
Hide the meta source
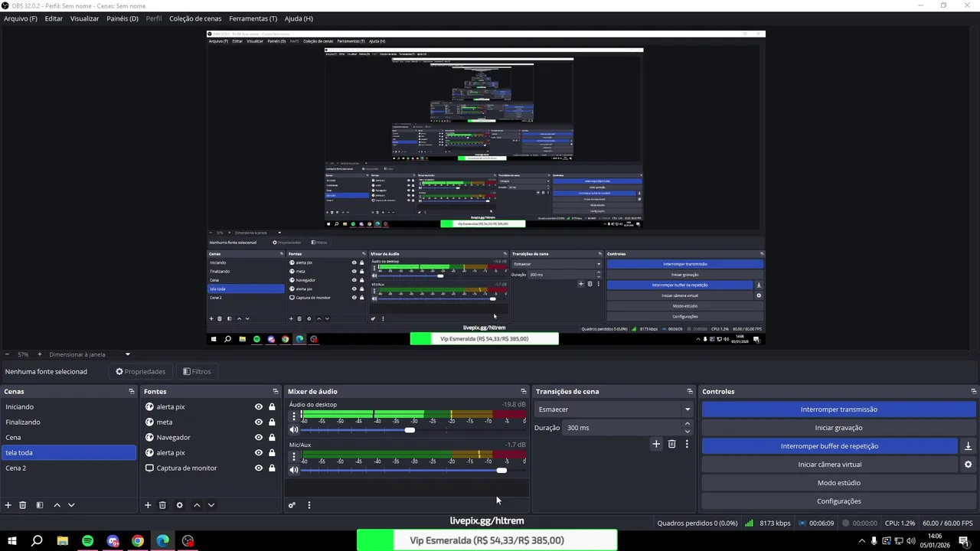259,422
